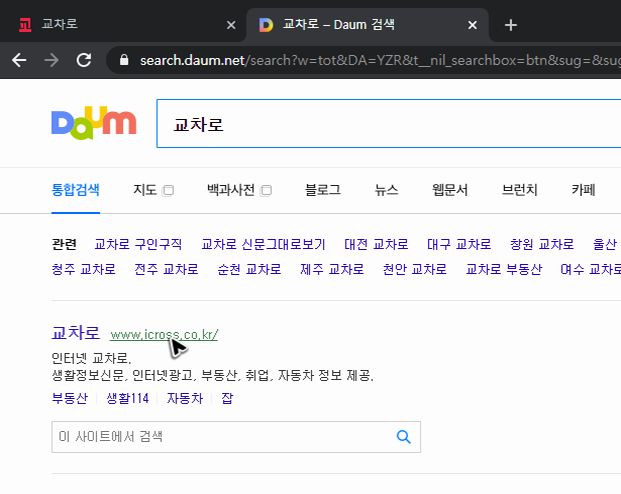The image size is (621, 494).
Task: Open related search 전주 교차로
Action: (166, 269)
